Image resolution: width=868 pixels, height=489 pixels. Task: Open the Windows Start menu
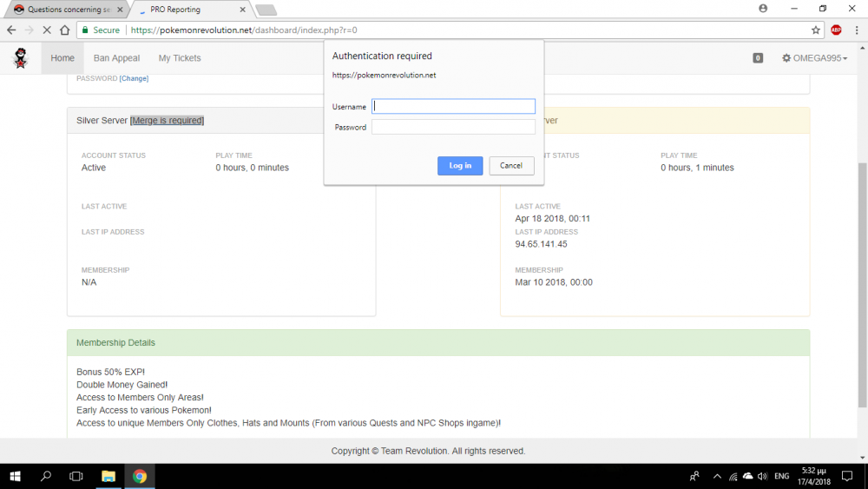point(15,476)
